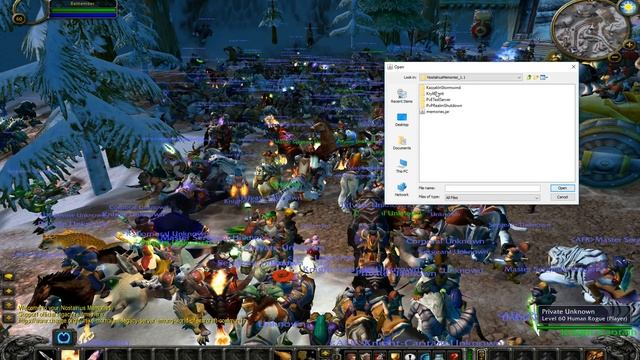
Task: Open the view menu icon in dialog toolbar
Action: pyautogui.click(x=544, y=77)
